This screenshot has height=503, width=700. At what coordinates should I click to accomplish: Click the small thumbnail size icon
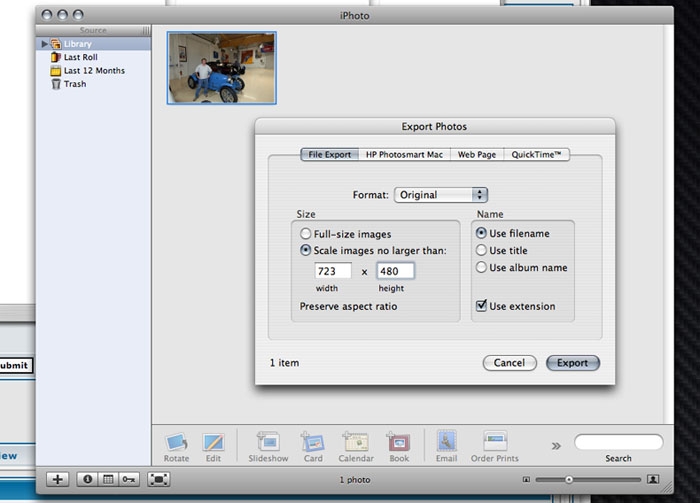click(x=526, y=480)
